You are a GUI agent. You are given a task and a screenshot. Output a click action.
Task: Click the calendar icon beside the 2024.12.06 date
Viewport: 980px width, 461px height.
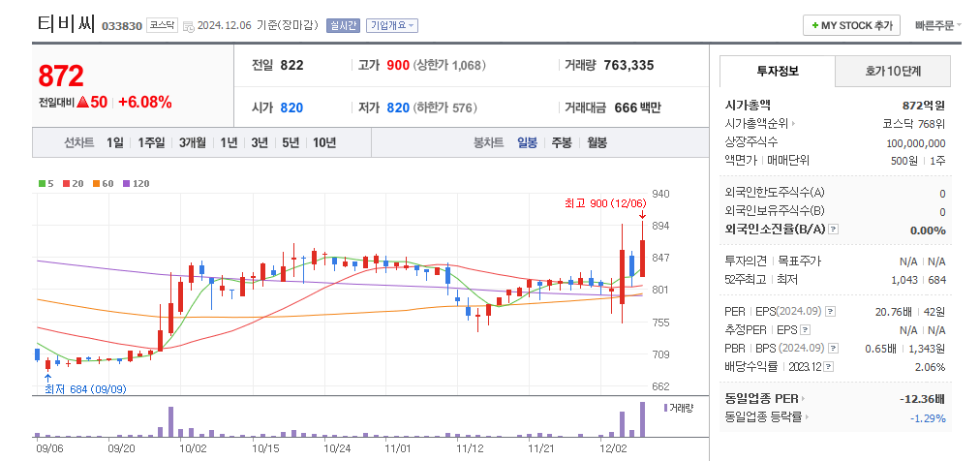[x=188, y=26]
